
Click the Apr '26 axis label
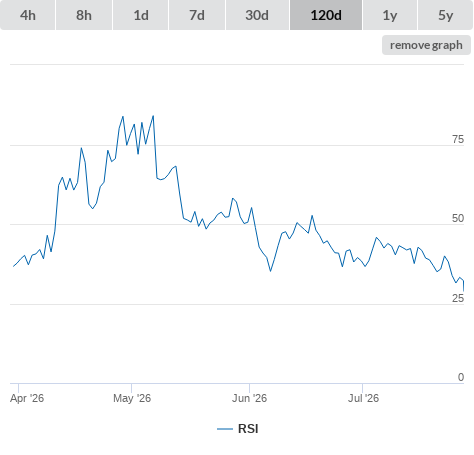(27, 398)
